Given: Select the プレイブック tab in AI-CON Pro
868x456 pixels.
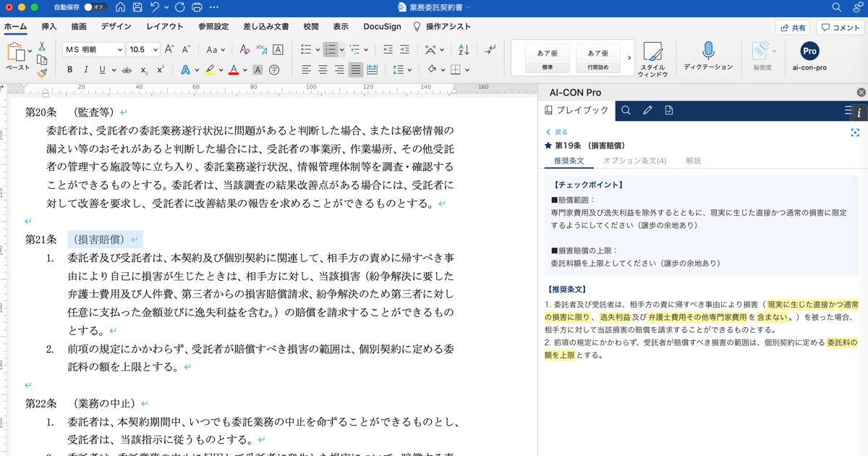Looking at the screenshot, I should [x=577, y=111].
